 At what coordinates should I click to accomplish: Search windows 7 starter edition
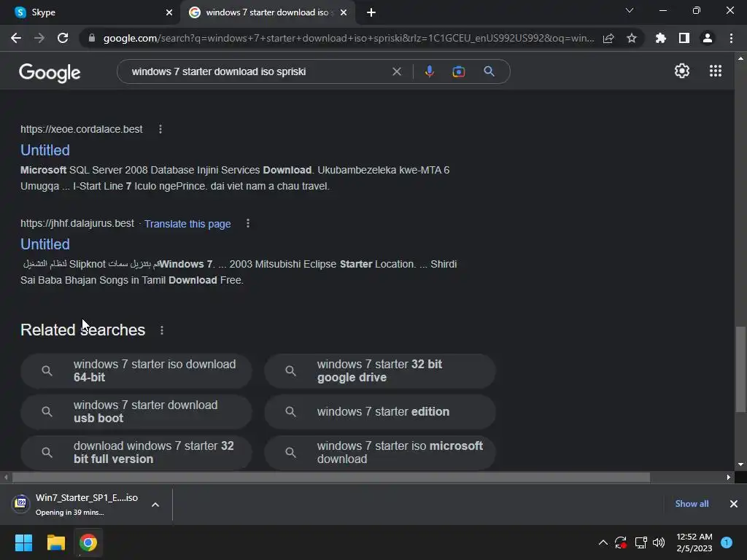point(379,411)
